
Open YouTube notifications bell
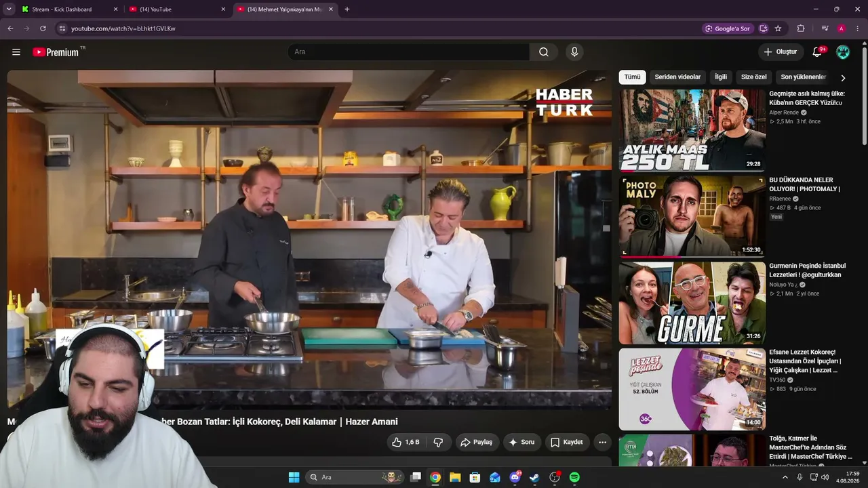click(817, 52)
